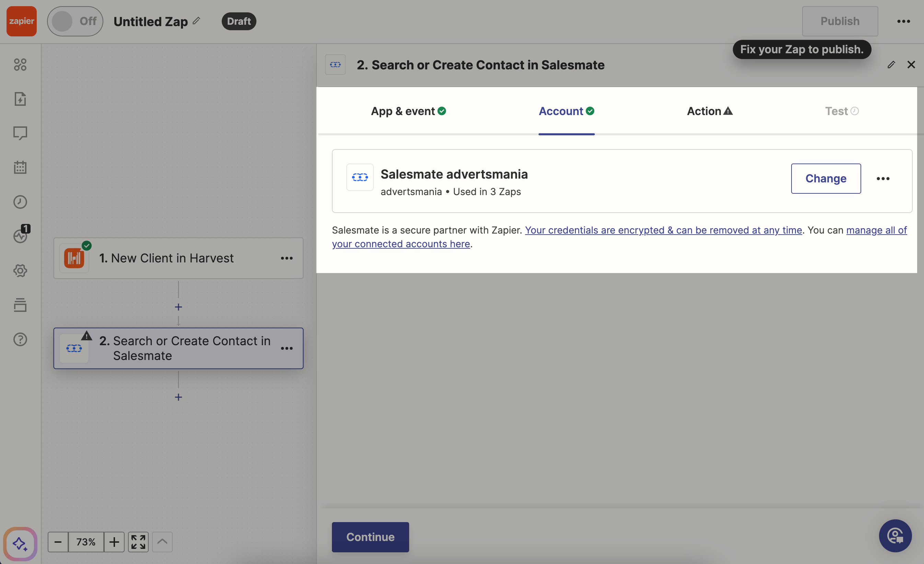The height and width of the screenshot is (564, 924).
Task: Click the step 2 warning triangle icon
Action: (86, 336)
